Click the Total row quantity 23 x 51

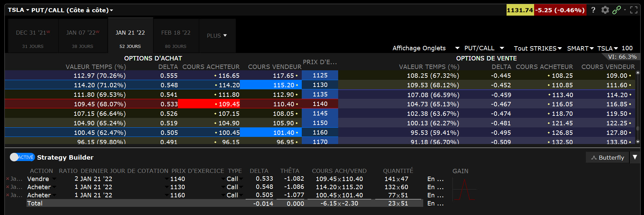[398, 203]
